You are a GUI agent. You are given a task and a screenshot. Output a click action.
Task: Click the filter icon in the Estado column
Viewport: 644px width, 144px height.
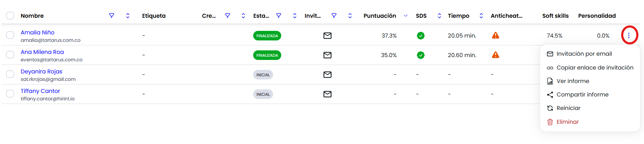point(279,16)
